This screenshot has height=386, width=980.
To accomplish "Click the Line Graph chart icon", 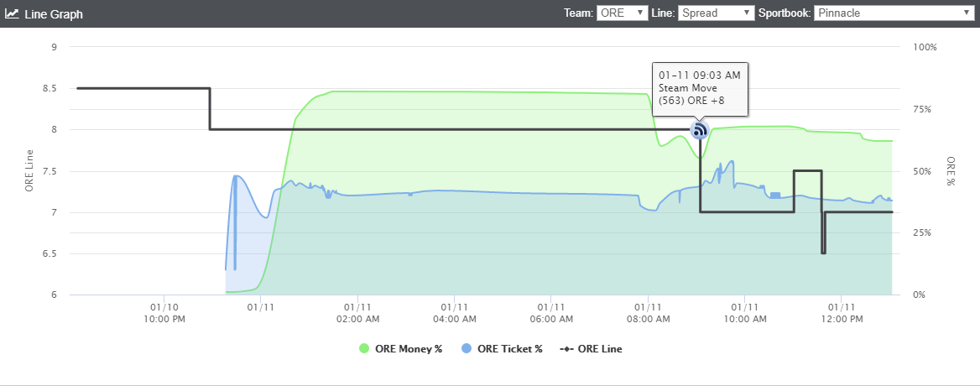I will 12,13.
